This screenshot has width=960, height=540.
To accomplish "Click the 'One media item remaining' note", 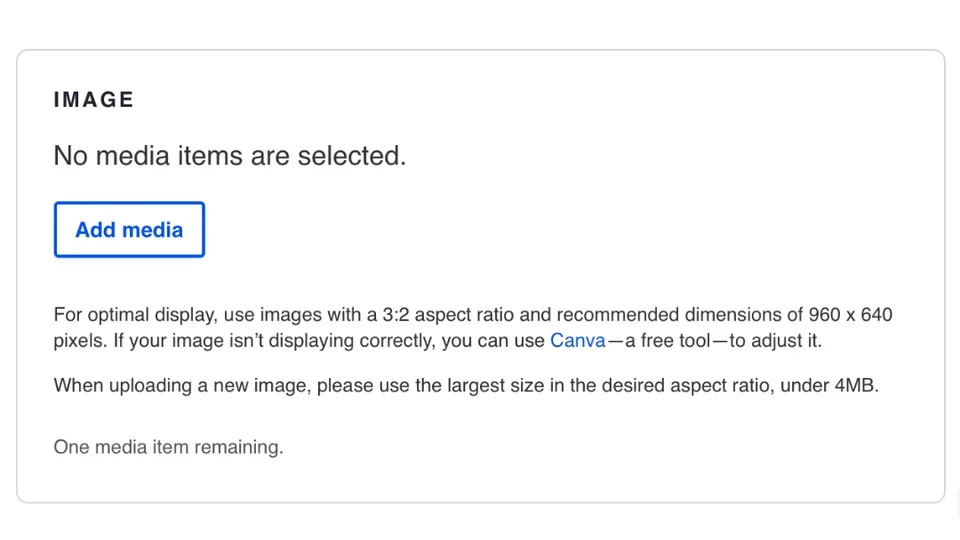I will tap(168, 447).
